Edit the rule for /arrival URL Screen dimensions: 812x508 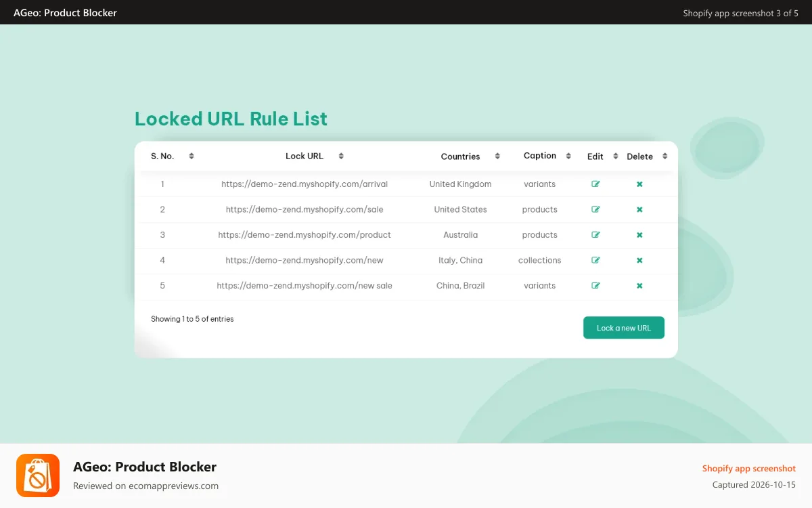coord(595,184)
